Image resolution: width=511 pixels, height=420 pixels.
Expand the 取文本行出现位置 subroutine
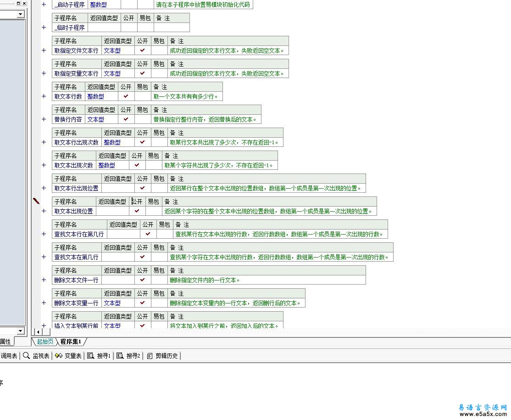click(x=44, y=188)
